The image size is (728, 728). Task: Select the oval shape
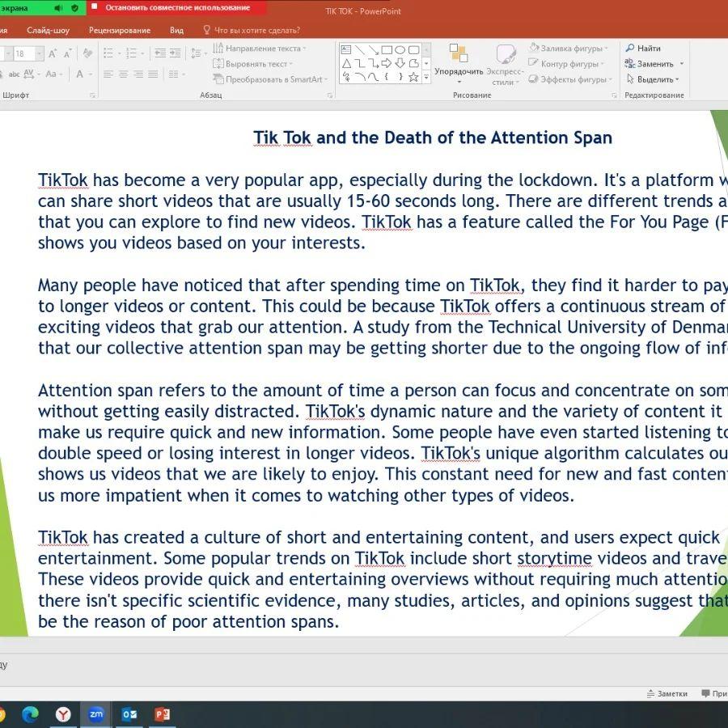[x=400, y=49]
